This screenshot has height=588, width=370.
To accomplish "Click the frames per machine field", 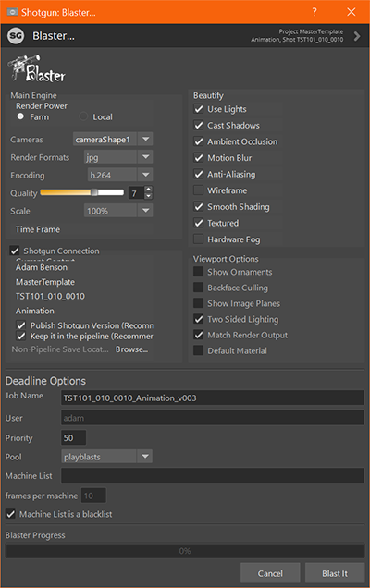I will (93, 496).
